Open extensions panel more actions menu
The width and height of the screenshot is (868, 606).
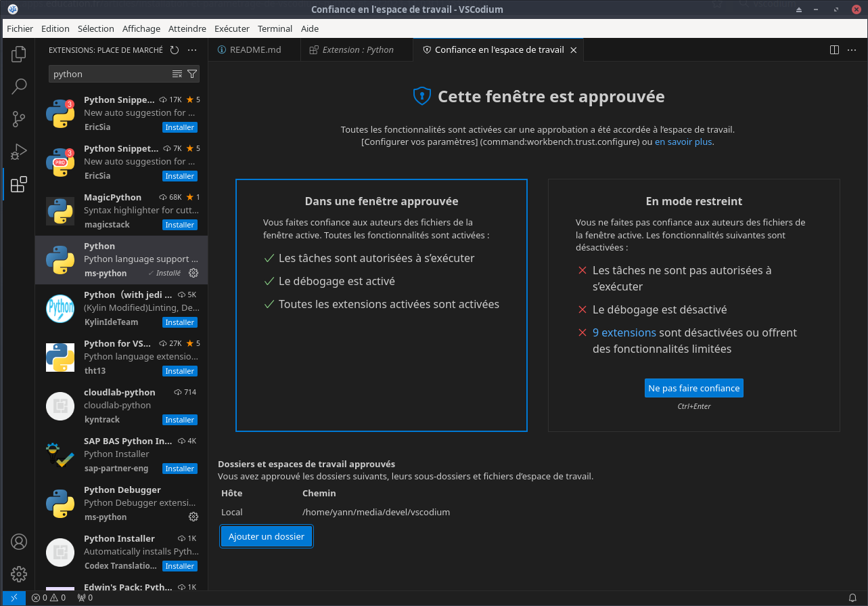(x=192, y=49)
